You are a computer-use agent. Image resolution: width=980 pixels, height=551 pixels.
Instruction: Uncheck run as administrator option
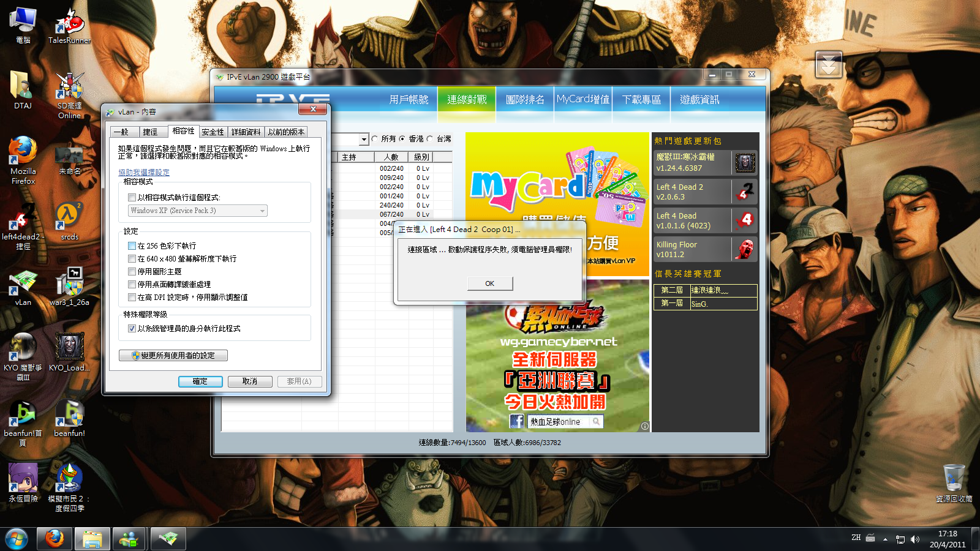(x=132, y=329)
